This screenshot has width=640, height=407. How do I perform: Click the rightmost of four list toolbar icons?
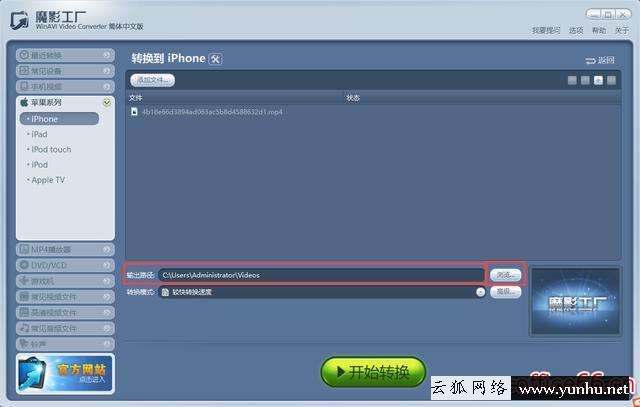[x=611, y=80]
